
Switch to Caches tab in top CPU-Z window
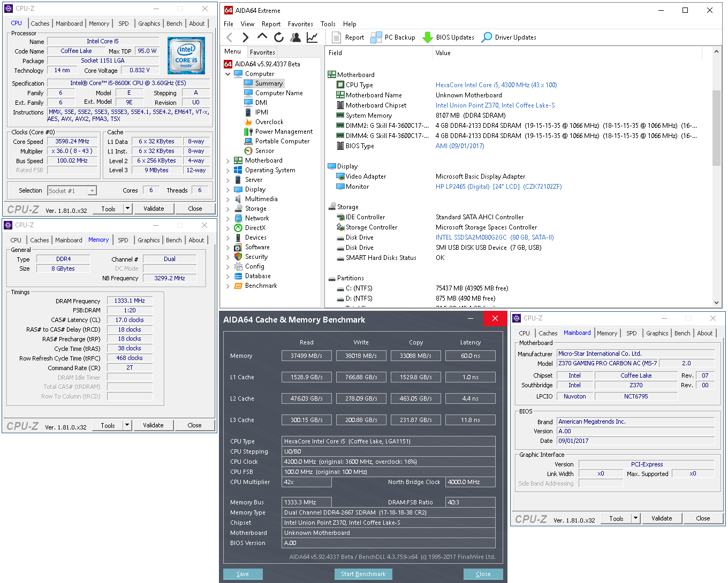pyautogui.click(x=40, y=24)
